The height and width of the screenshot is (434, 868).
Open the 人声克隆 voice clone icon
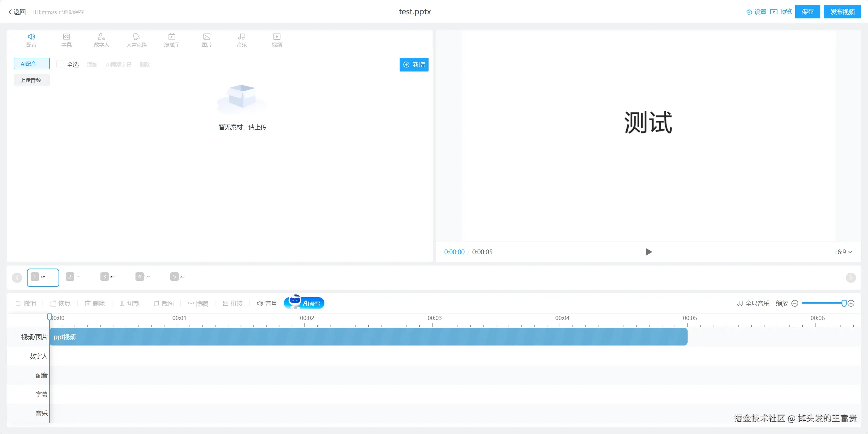pos(136,37)
